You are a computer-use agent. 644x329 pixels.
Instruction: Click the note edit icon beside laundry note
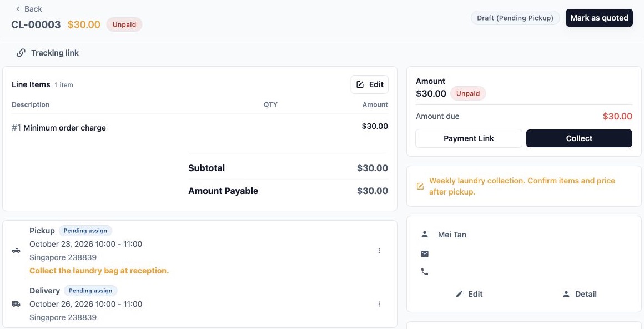click(420, 186)
